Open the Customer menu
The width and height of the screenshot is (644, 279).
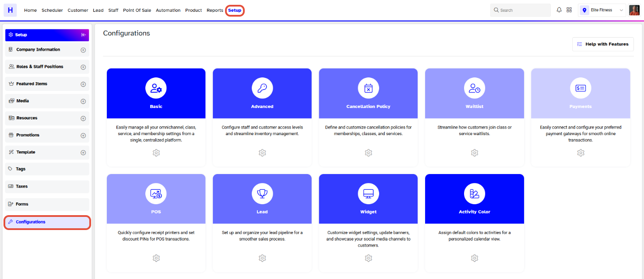[78, 10]
